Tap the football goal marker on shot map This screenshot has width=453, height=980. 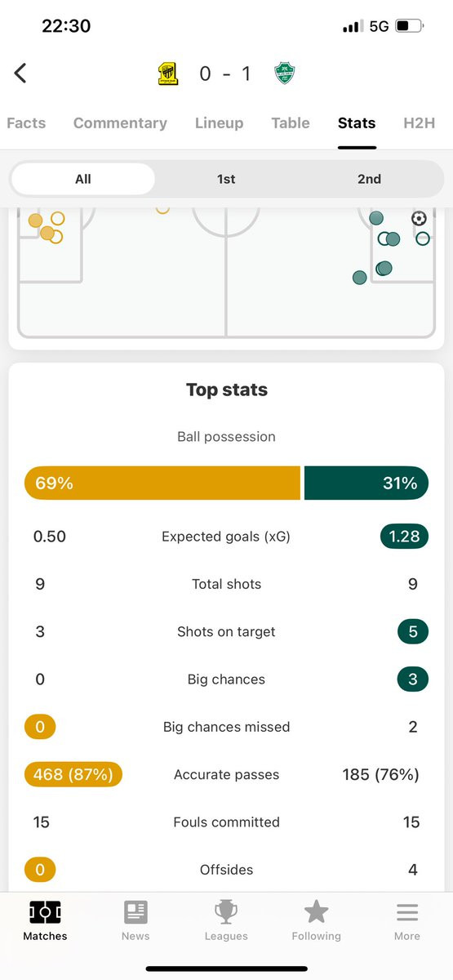click(x=419, y=218)
